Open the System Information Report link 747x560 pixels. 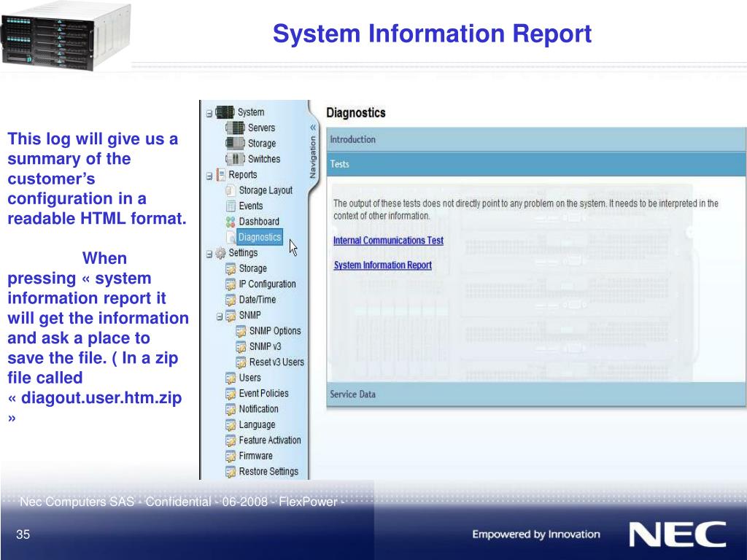(x=382, y=265)
